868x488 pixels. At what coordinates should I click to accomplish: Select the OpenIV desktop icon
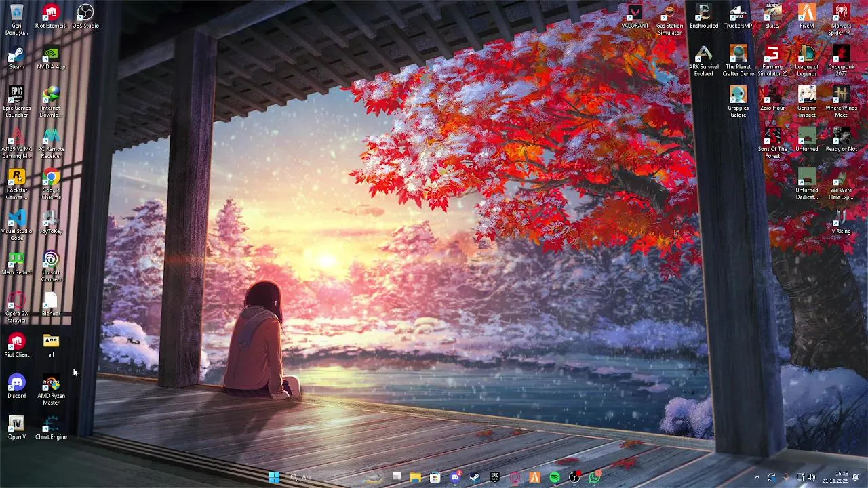17,428
